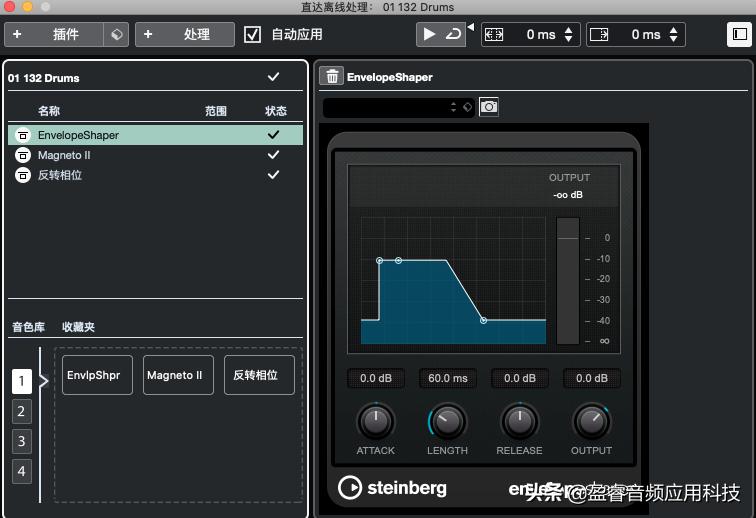This screenshot has height=518, width=756.
Task: Apply the 反转相位 favorite button
Action: (x=259, y=375)
